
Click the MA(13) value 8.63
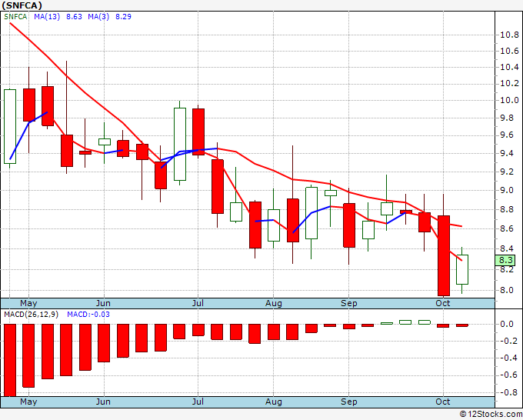click(x=74, y=17)
